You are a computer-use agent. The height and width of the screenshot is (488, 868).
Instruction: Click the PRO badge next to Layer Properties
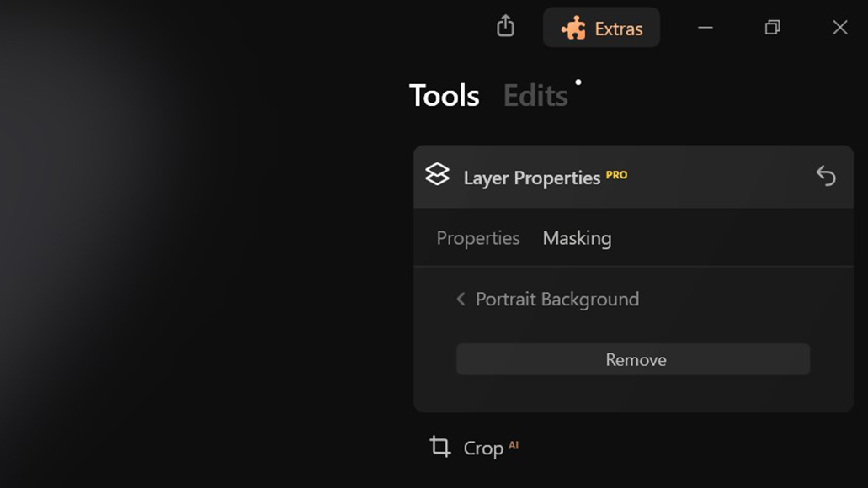click(x=616, y=175)
